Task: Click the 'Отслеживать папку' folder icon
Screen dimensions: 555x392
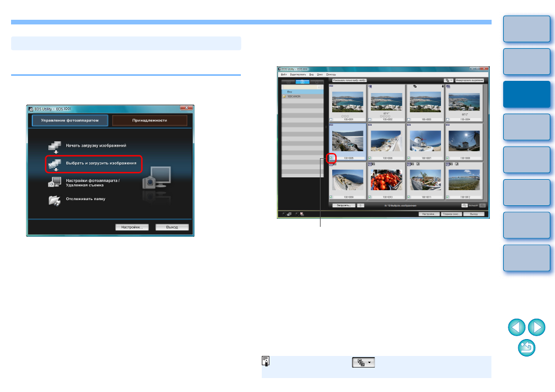Action: [55, 200]
